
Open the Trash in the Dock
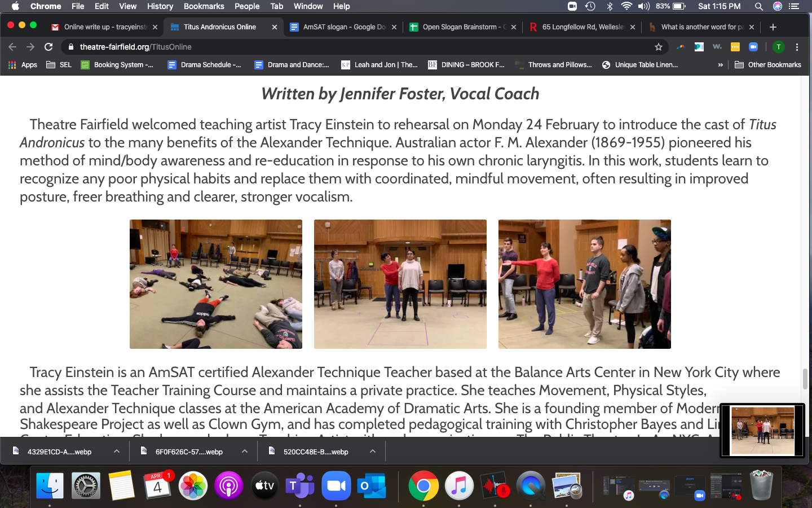[x=761, y=485]
